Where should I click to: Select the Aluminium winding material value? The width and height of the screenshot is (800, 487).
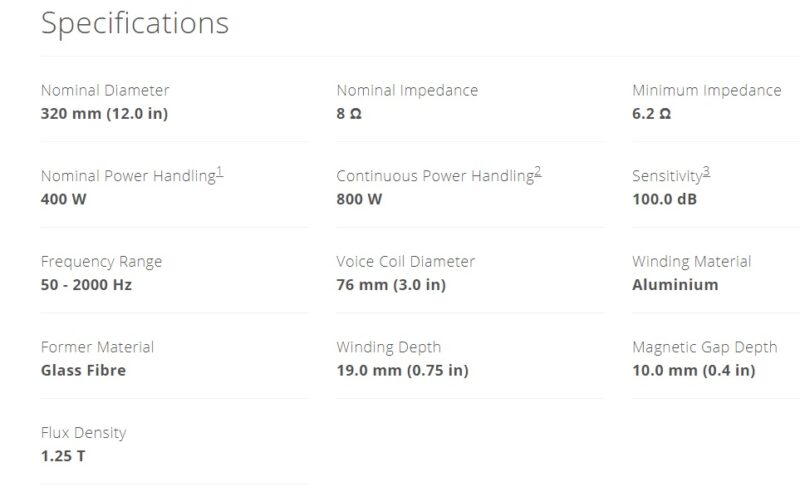[675, 285]
